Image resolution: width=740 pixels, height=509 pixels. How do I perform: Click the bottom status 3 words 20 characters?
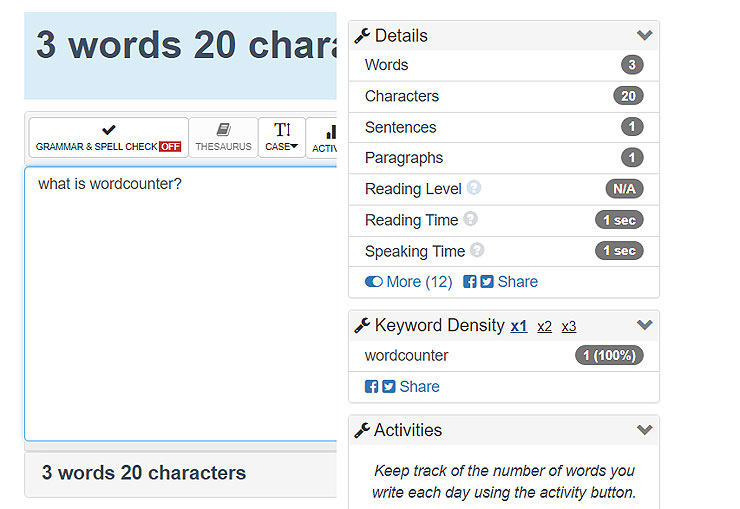144,473
